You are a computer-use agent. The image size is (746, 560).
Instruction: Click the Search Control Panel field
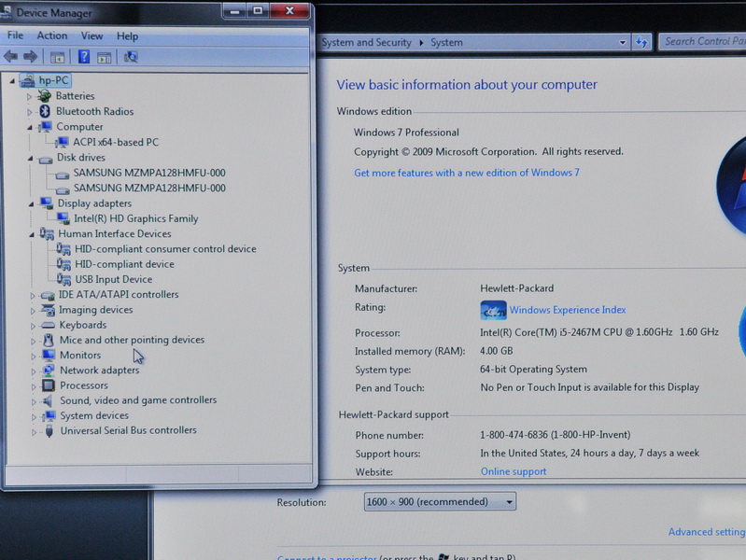pyautogui.click(x=702, y=42)
